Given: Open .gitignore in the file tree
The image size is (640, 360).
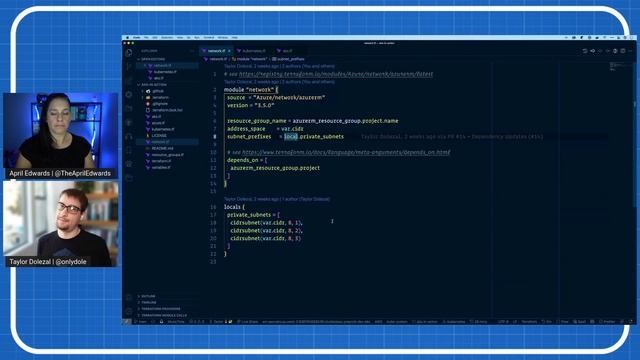Looking at the screenshot, I should 160,104.
